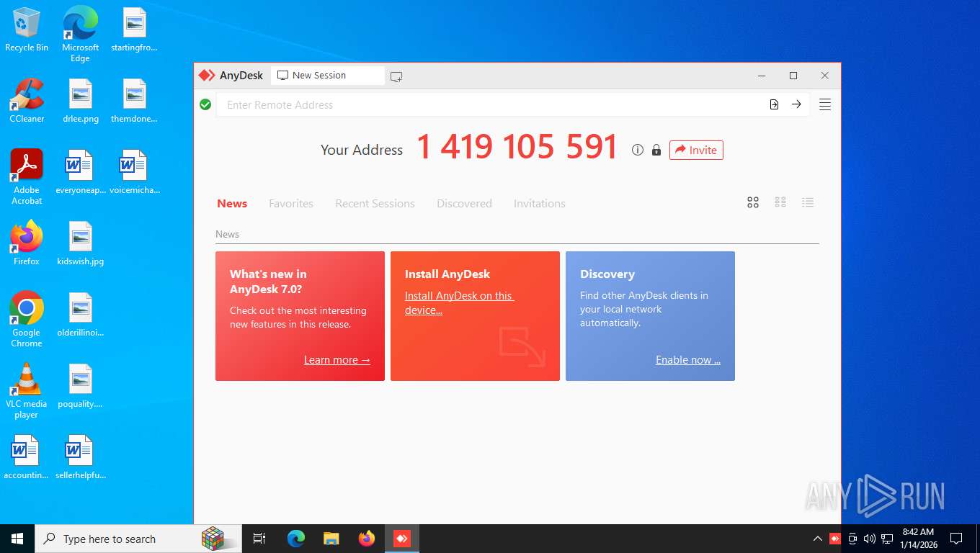
Task: Open Task View from taskbar
Action: pos(259,539)
